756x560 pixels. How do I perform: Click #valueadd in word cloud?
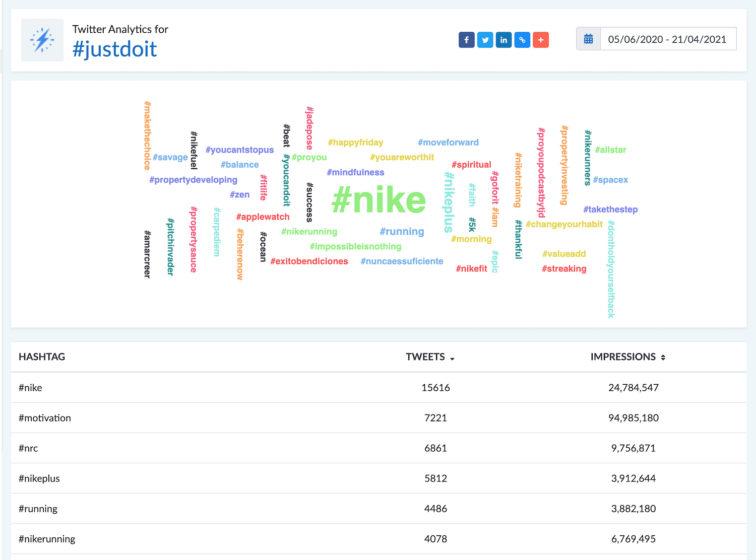pos(564,254)
